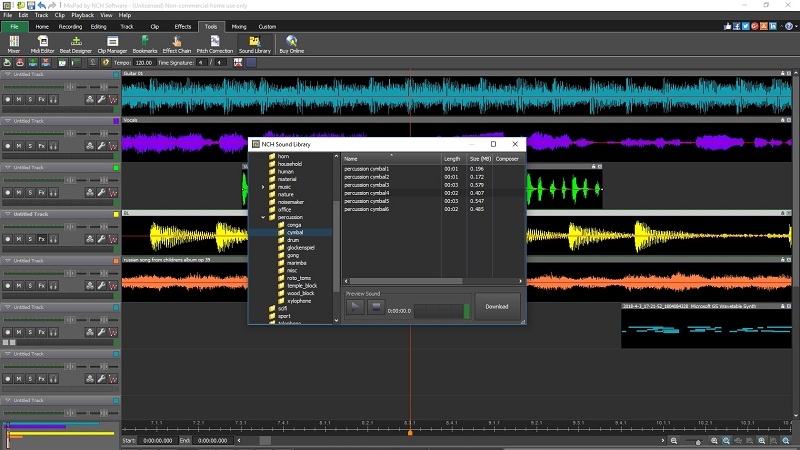The width and height of the screenshot is (800, 450).
Task: Open Fx on the orange russian song track
Action: click(42, 286)
